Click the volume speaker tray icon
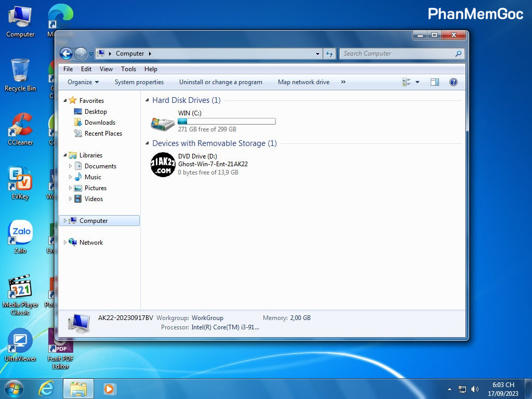 [475, 389]
